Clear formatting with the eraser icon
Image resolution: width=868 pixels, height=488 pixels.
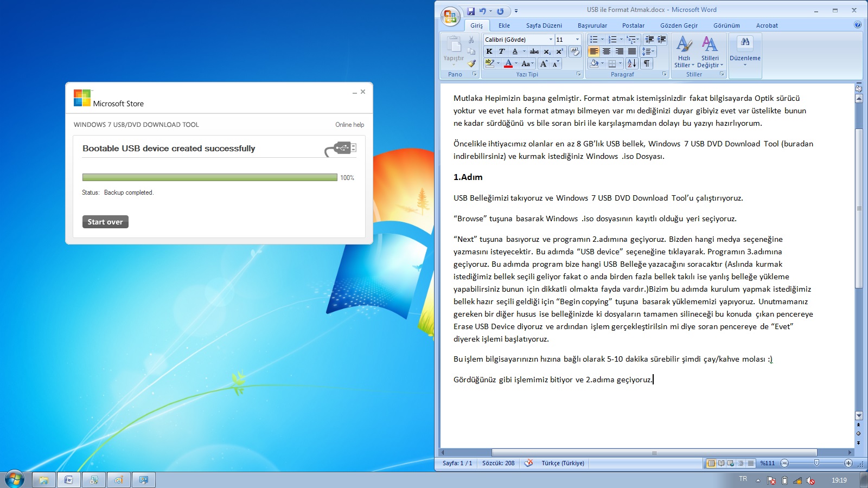tap(575, 52)
